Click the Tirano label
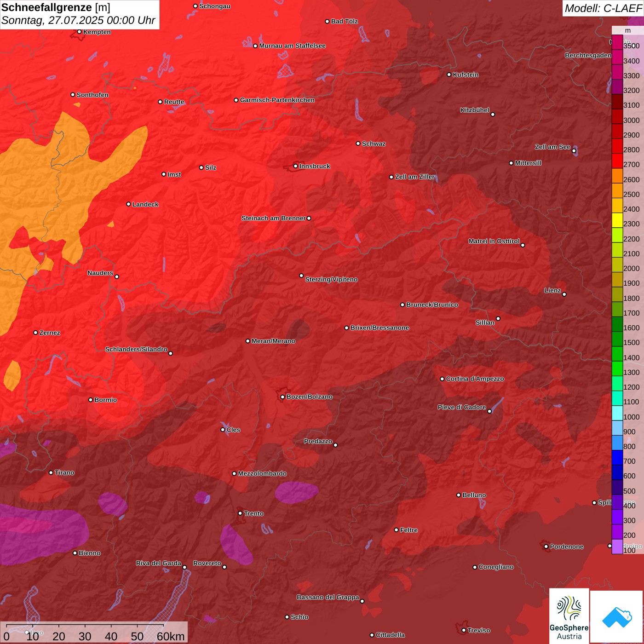Viewport: 644px width, 644px height. pos(64,473)
